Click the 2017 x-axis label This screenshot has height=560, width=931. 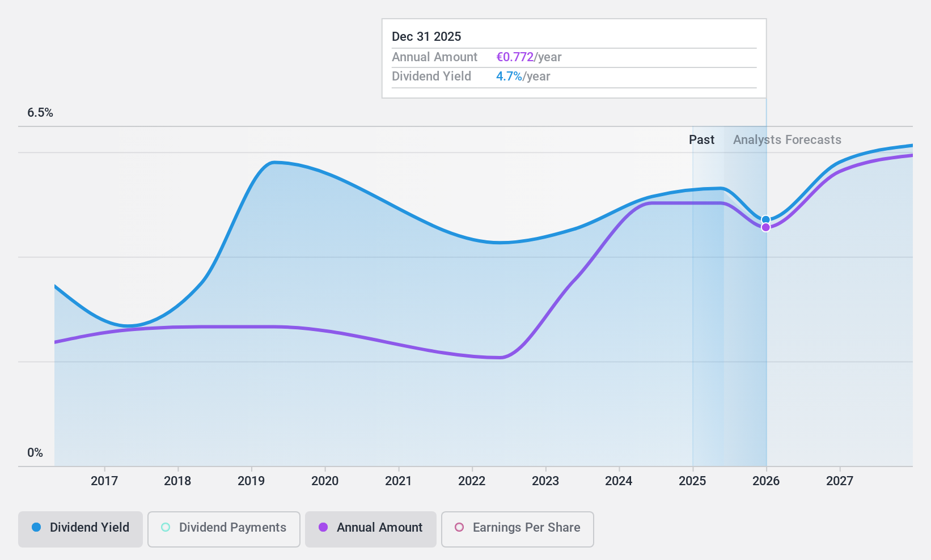click(104, 481)
